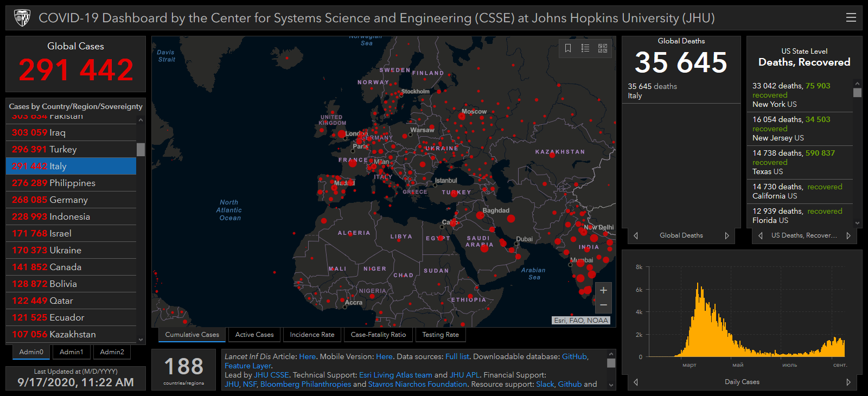Open the JHU APL link
Screen dimensions: 868x396
coord(464,375)
